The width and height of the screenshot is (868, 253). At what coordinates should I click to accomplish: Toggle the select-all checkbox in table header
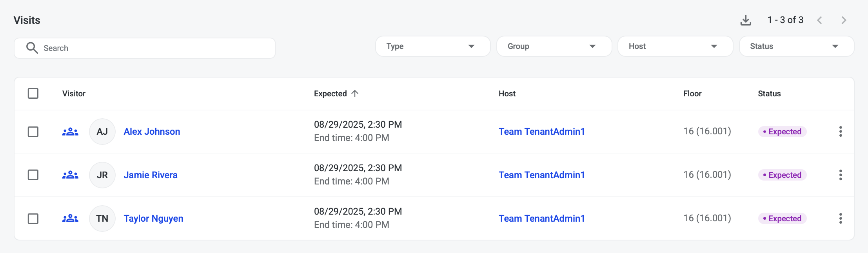[x=33, y=94]
